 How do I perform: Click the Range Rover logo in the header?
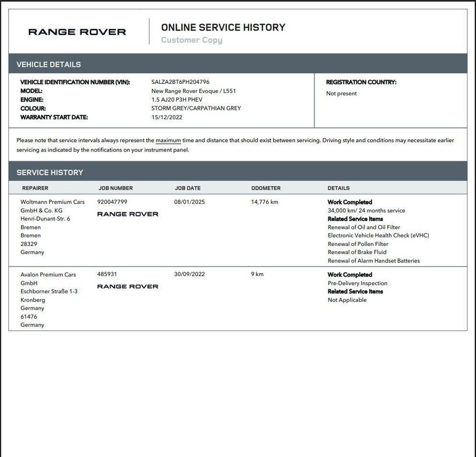click(77, 32)
